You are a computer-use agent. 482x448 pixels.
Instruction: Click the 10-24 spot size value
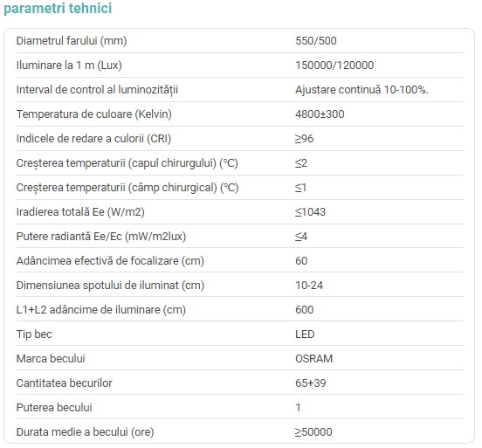[309, 286]
